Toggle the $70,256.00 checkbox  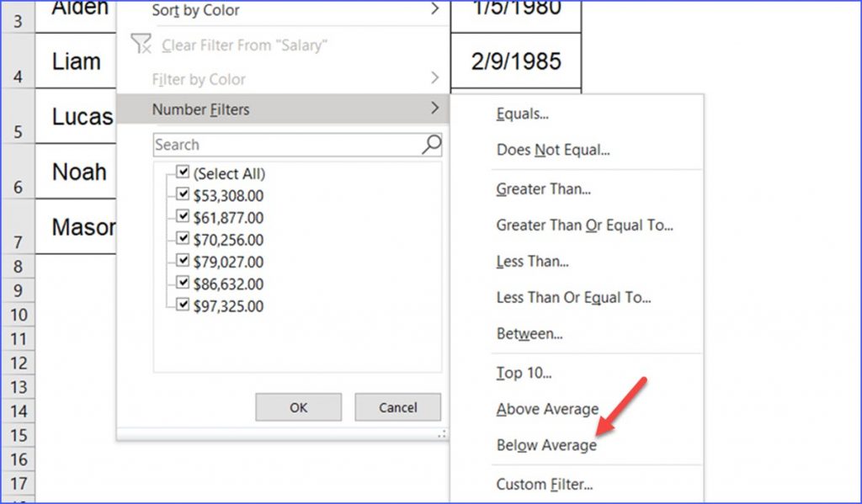(183, 240)
